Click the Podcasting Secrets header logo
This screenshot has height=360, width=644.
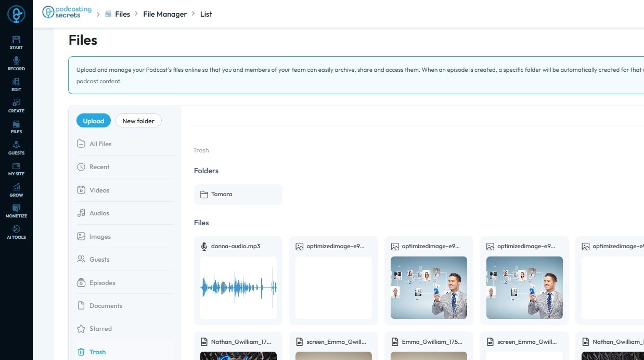pos(67,12)
